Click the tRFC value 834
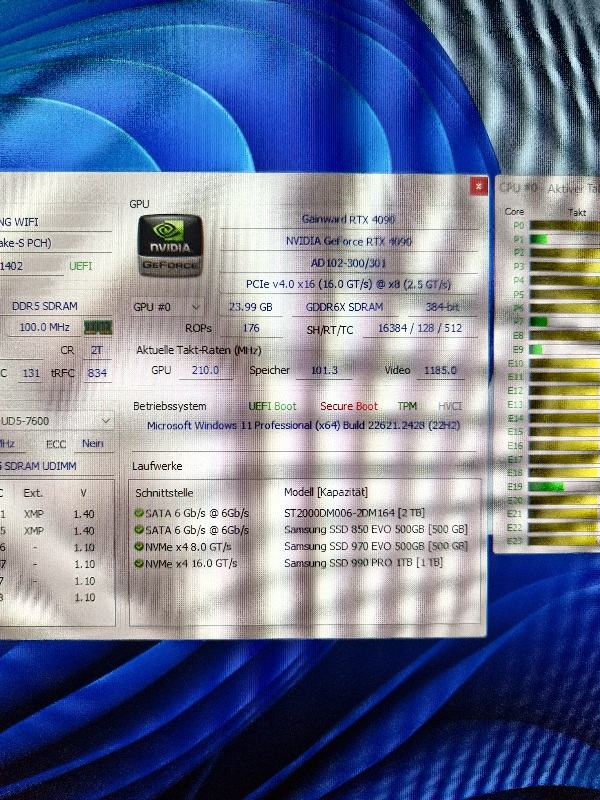This screenshot has height=800, width=600. pos(97,373)
